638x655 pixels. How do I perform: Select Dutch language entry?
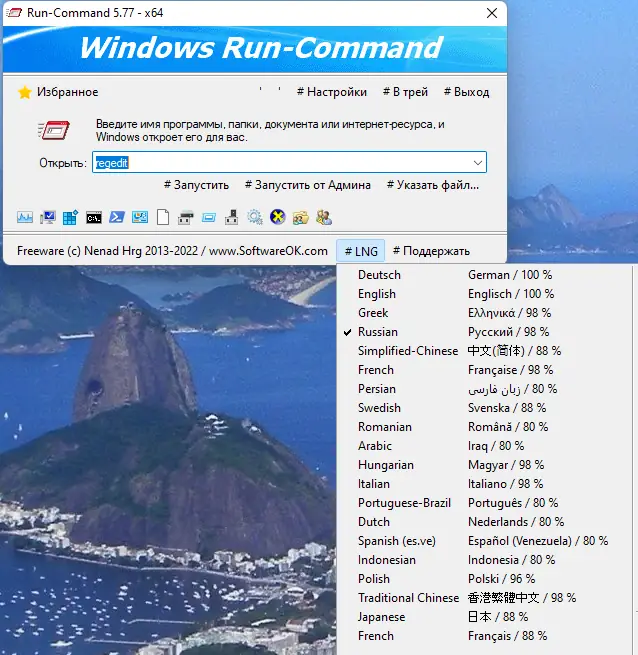pyautogui.click(x=485, y=522)
